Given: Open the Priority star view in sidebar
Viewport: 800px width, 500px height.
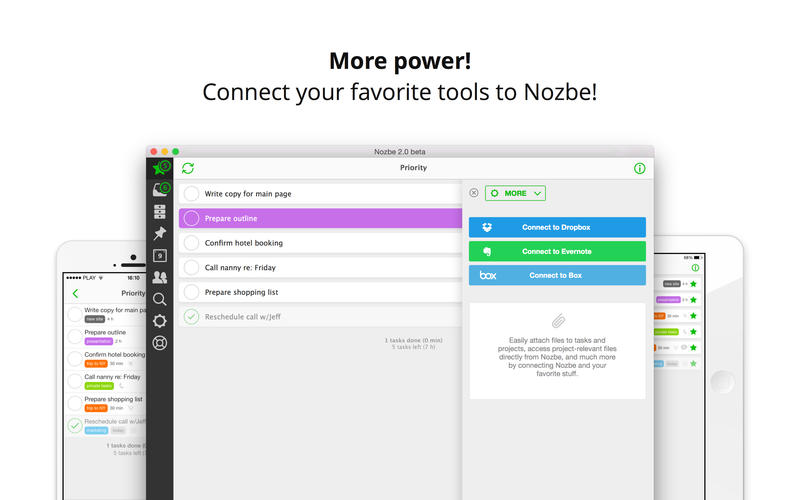Looking at the screenshot, I should tap(159, 168).
